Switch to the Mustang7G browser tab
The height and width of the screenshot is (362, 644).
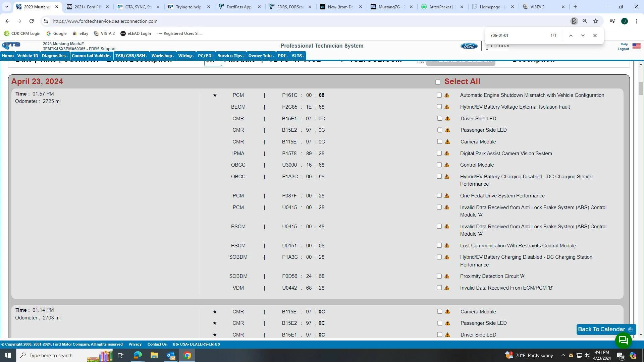(x=391, y=7)
